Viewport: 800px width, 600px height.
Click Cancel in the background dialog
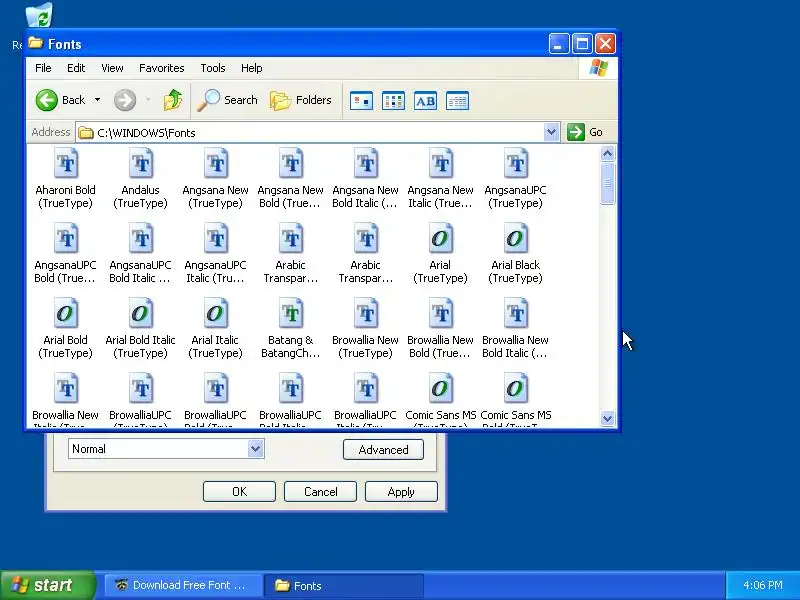[320, 492]
